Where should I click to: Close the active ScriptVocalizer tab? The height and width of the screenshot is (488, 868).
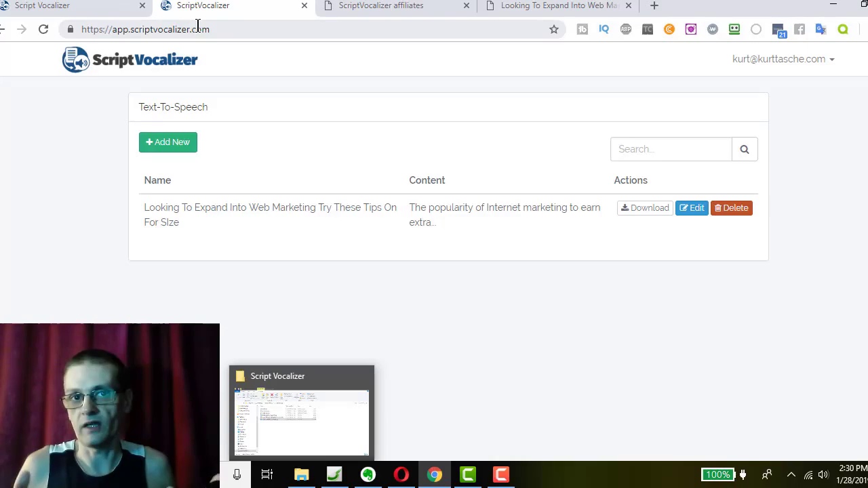[304, 5]
